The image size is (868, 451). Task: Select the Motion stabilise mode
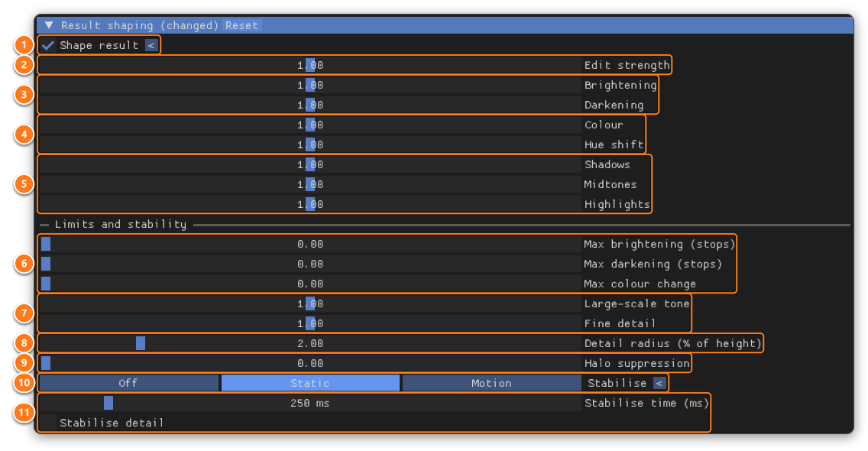pyautogui.click(x=491, y=384)
